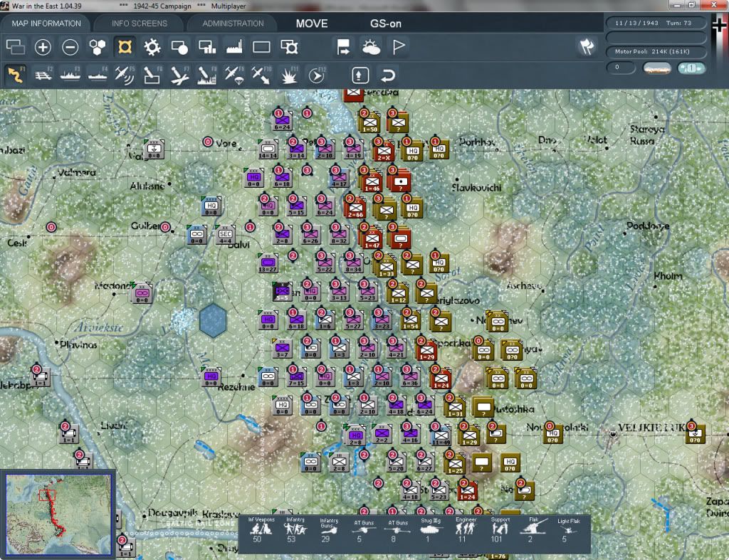Select the F7 Bomb Airfield mode icon
Image resolution: width=729 pixels, height=560 pixels.
click(179, 75)
